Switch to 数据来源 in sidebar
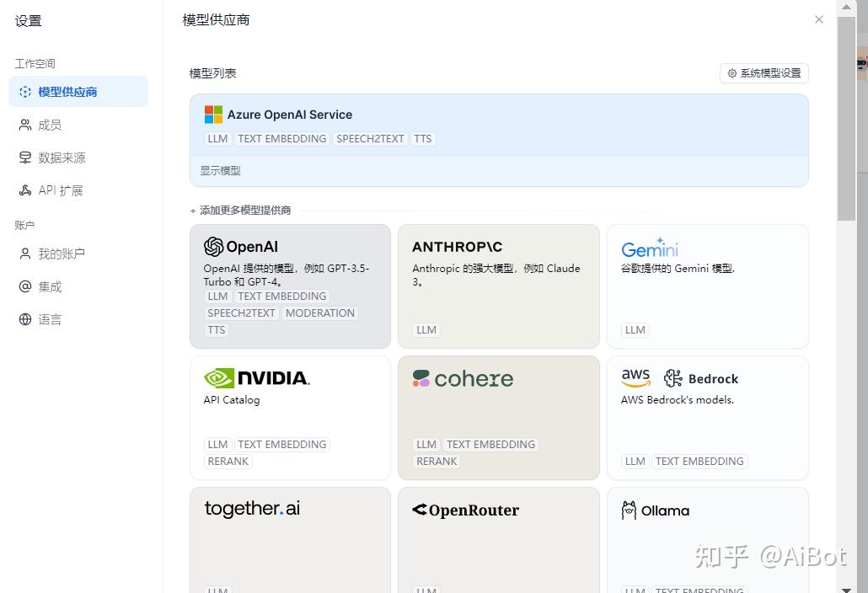 (62, 158)
